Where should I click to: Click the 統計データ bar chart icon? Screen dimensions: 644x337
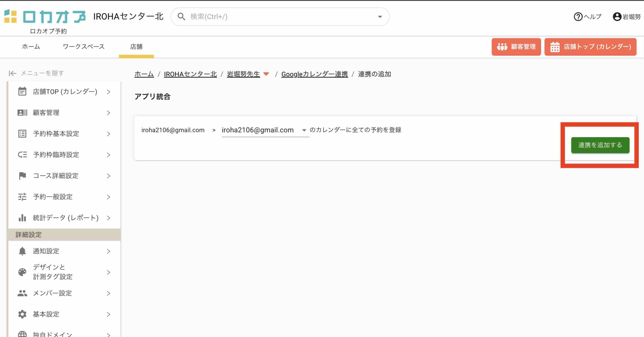22,218
